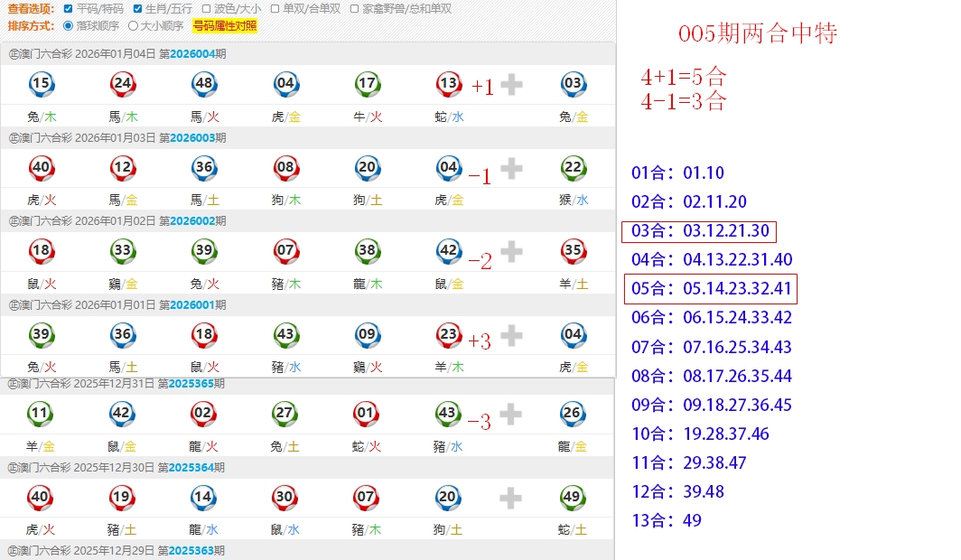Open the 号码属性对照 link

tap(225, 26)
